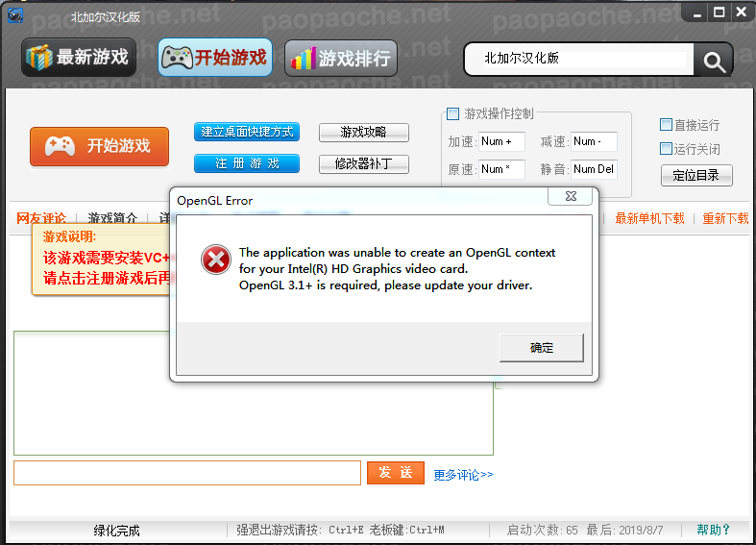Click the 注册游戏 button
The width and height of the screenshot is (756, 545).
[x=247, y=163]
